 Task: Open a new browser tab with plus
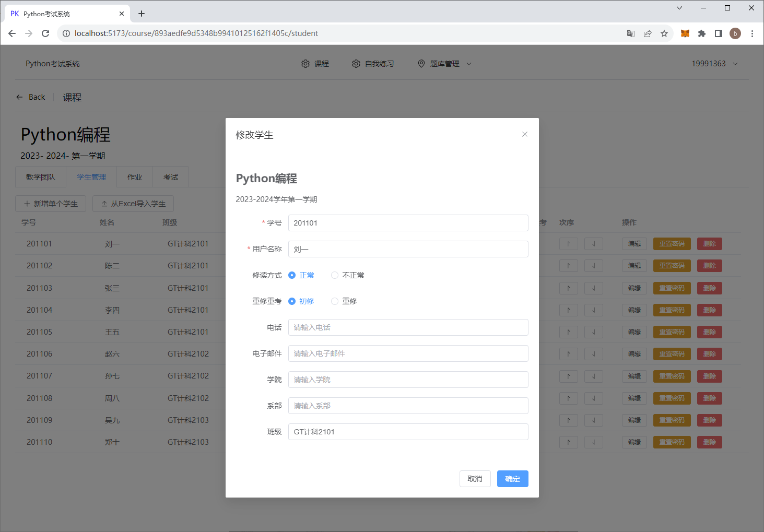(x=142, y=14)
